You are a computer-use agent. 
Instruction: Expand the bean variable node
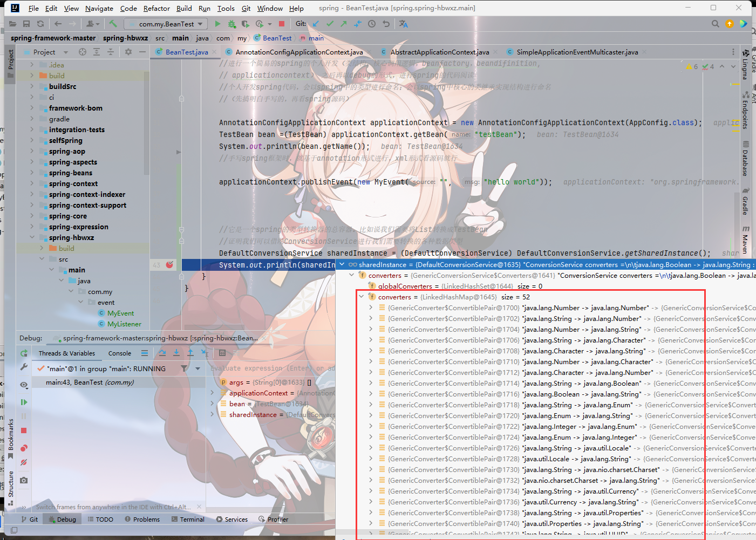pyautogui.click(x=213, y=404)
